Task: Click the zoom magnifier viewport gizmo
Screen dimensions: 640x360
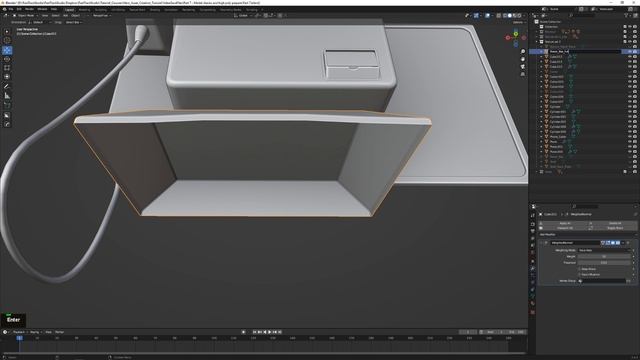Action: tap(523, 52)
